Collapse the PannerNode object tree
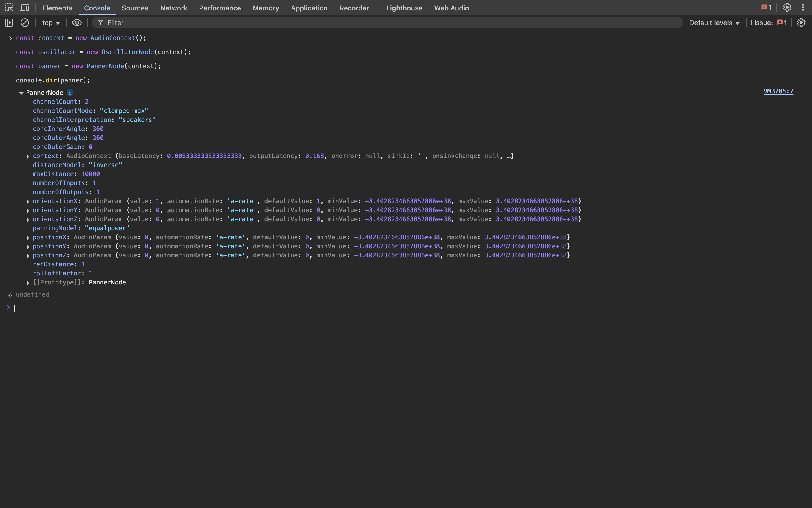Viewport: 812px width, 508px height. (x=21, y=93)
